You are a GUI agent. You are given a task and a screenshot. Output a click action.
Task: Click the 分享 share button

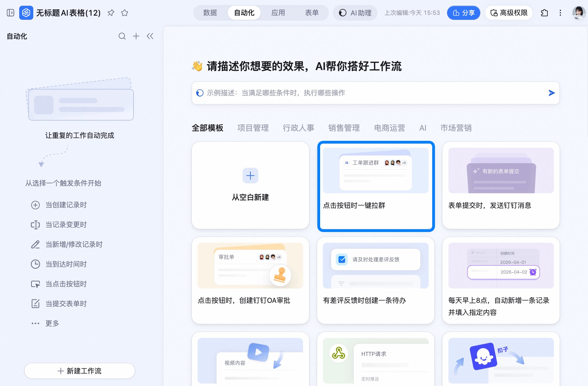click(x=464, y=13)
